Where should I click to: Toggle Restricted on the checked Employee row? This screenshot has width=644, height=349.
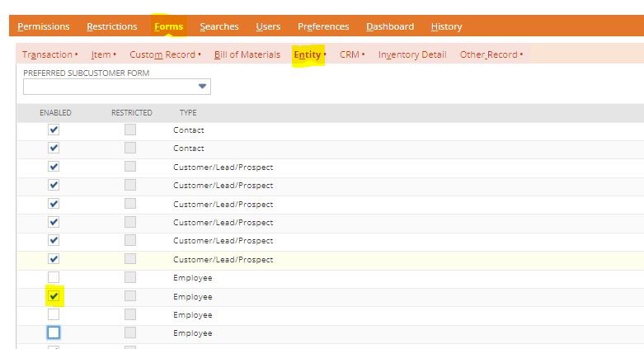pos(130,296)
